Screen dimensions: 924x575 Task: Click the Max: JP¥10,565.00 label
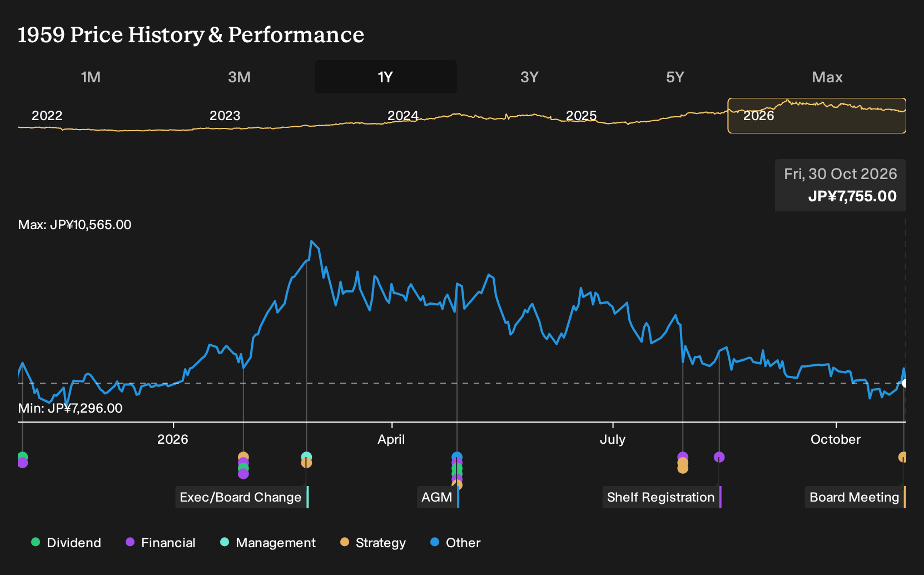(74, 225)
